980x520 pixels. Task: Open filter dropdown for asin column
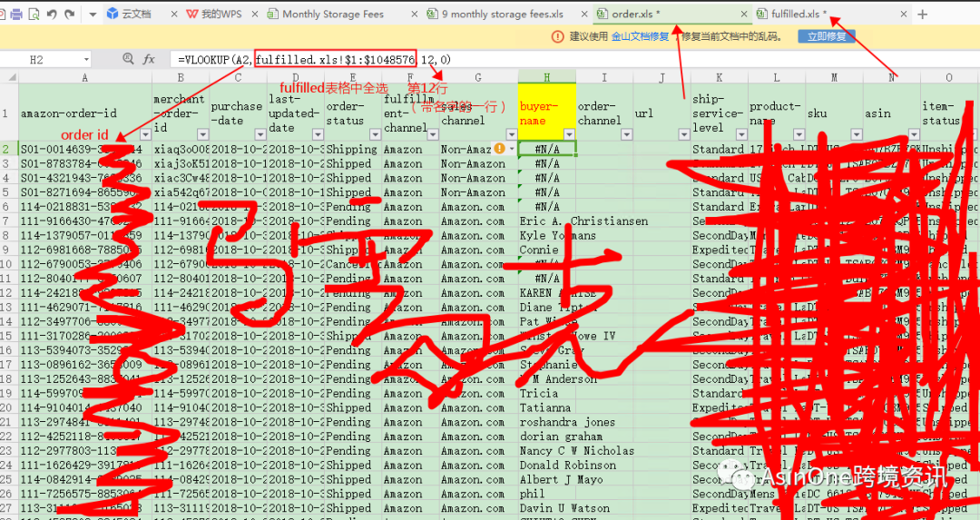coord(914,134)
